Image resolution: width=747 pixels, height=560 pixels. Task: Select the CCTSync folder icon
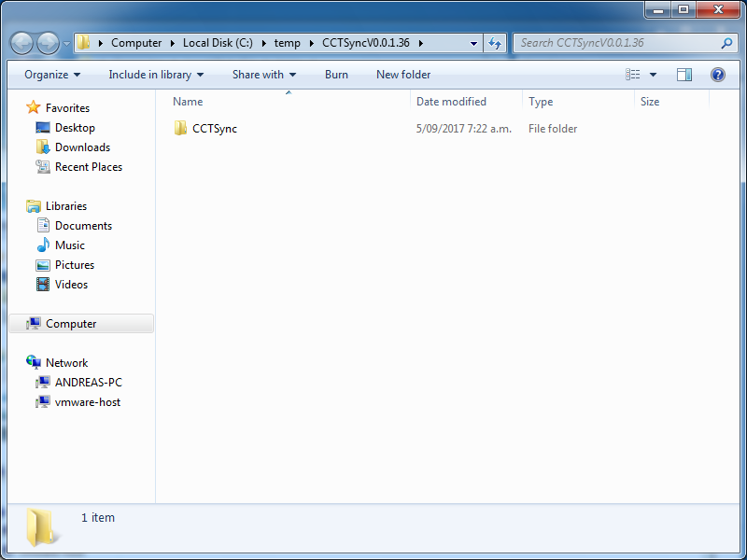tap(180, 128)
